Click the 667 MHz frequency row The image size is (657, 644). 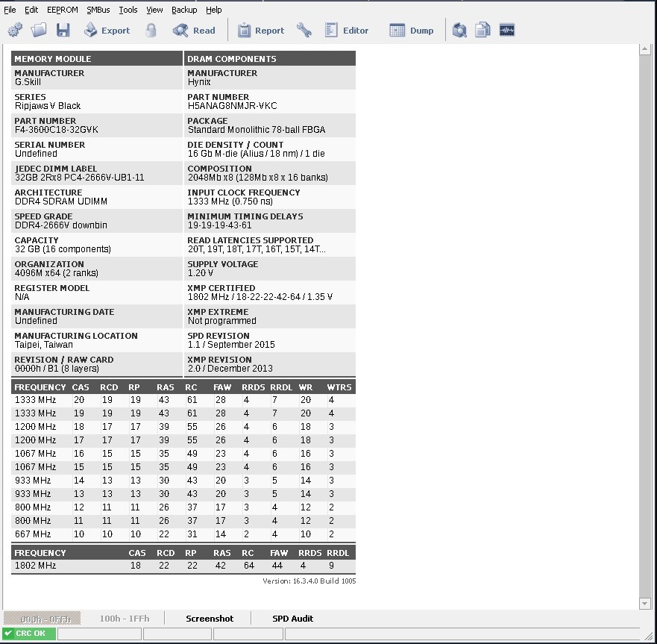(x=183, y=534)
